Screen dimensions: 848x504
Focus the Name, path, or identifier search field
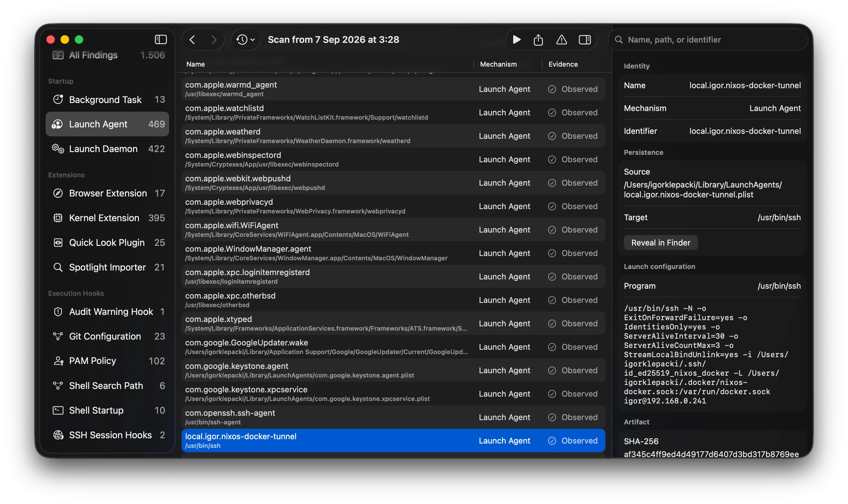(709, 40)
